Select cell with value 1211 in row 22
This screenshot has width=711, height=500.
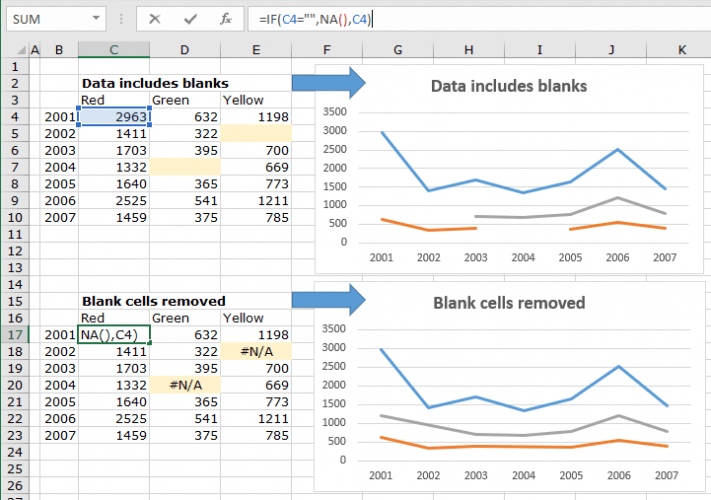(x=256, y=418)
